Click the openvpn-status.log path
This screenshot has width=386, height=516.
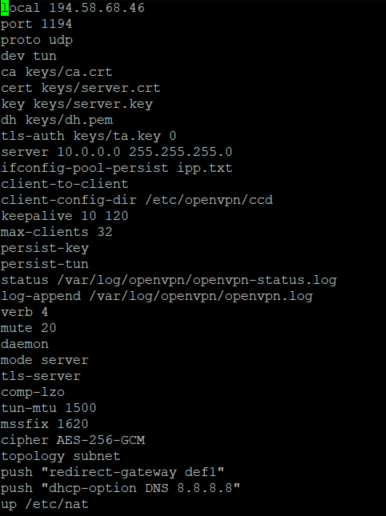197,280
